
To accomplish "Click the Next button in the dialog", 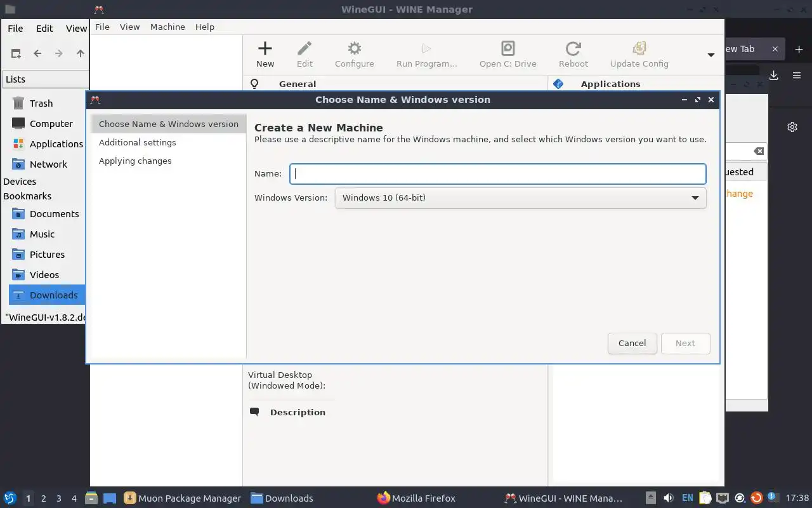I will click(x=685, y=343).
